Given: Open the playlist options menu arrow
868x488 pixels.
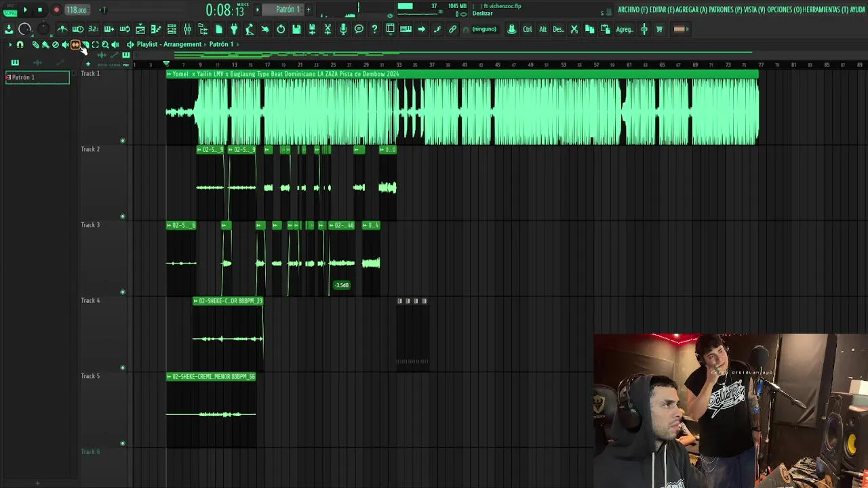Looking at the screenshot, I should (x=10, y=44).
